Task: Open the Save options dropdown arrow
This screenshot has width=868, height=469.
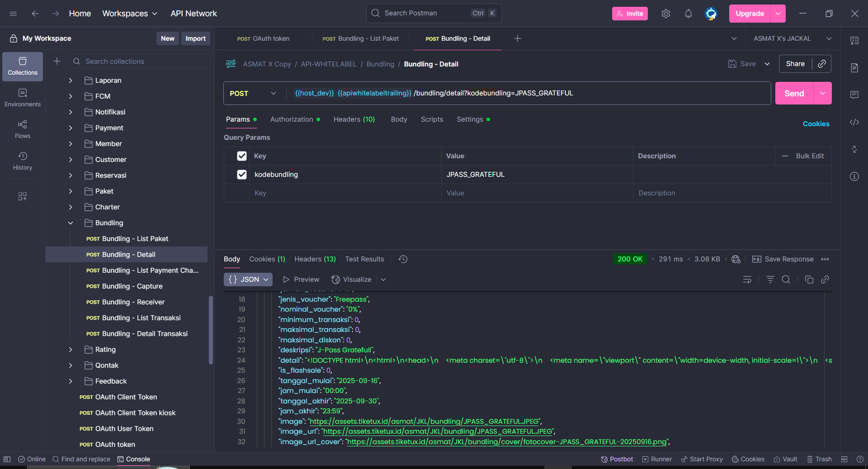Action: point(767,64)
